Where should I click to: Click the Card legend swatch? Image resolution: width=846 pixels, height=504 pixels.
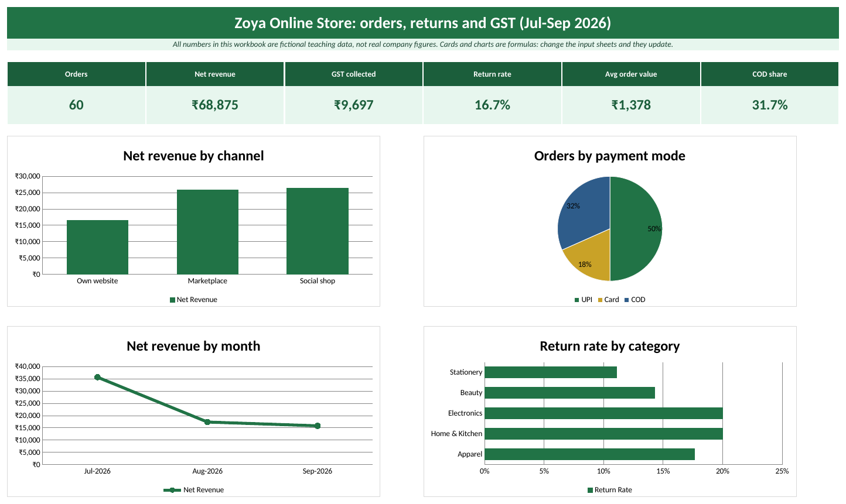pos(600,300)
